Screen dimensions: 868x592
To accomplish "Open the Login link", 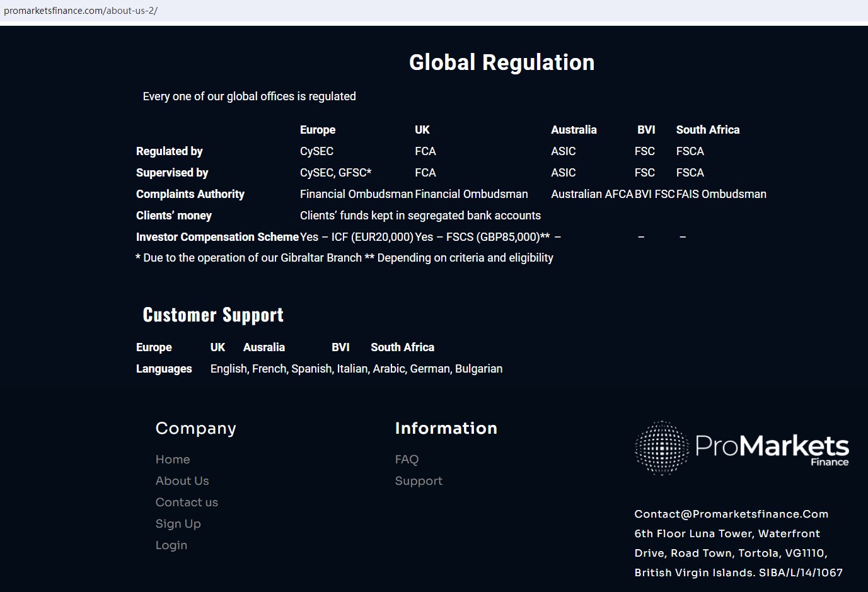I will point(171,545).
